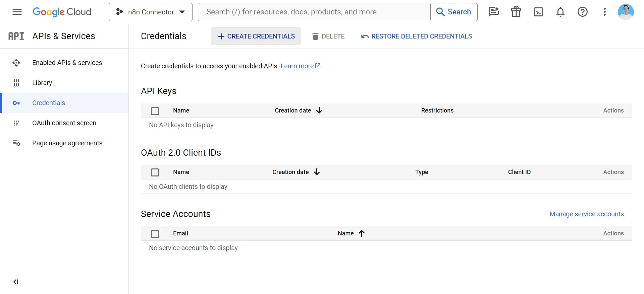Go to Enabled APIs & services
The width and height of the screenshot is (644, 294).
point(64,63)
